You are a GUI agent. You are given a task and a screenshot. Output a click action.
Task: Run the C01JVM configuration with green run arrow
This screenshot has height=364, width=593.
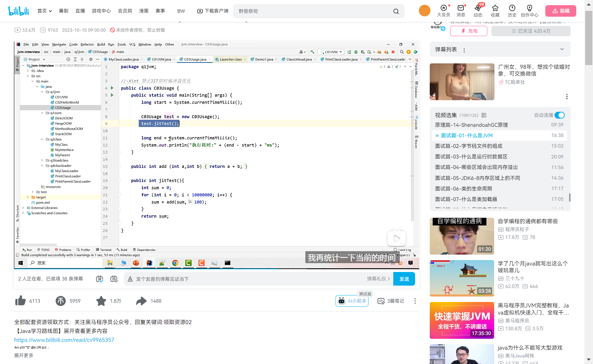(350, 52)
